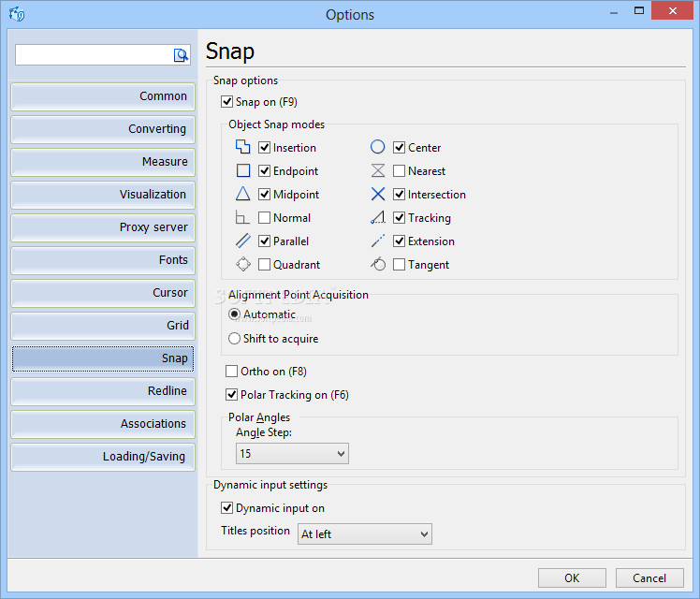Open the Measure settings section
The image size is (700, 599).
pyautogui.click(x=103, y=162)
